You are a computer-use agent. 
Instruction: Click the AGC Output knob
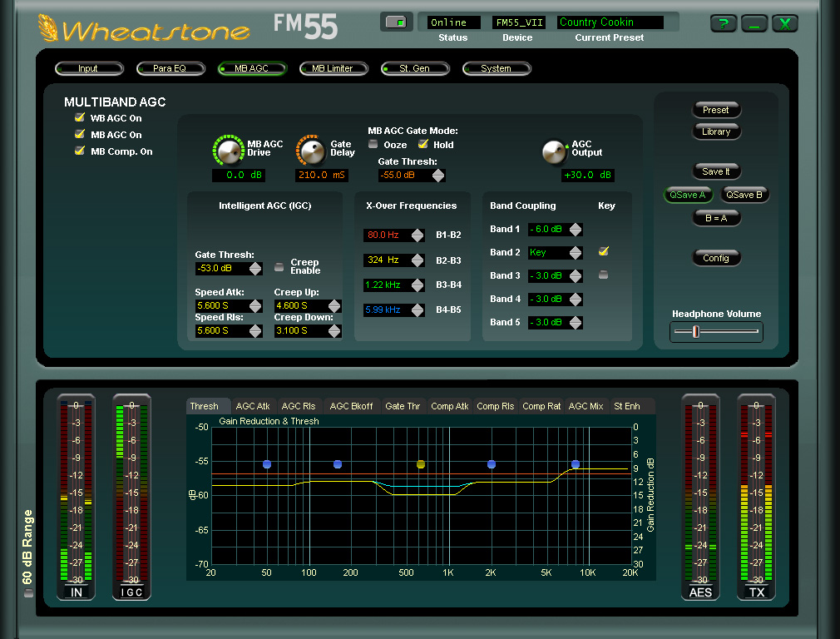(x=554, y=151)
